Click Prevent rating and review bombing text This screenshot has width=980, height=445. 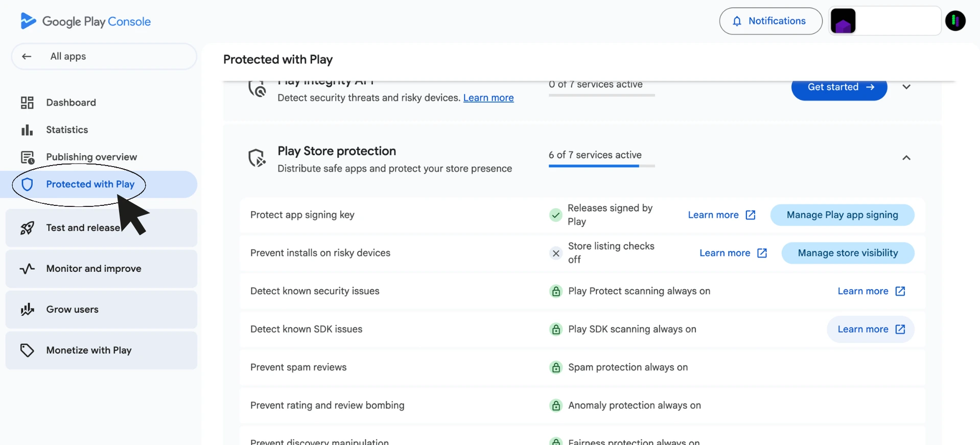[328, 406]
